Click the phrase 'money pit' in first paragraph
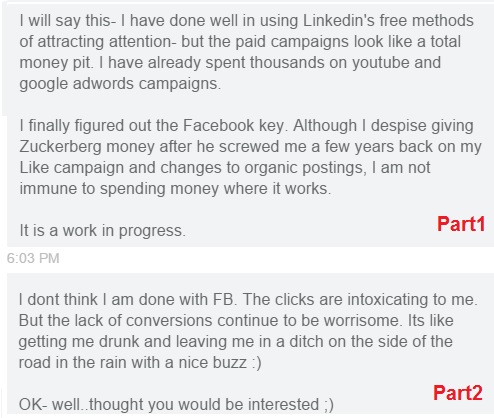This screenshot has width=494, height=418. (55, 63)
